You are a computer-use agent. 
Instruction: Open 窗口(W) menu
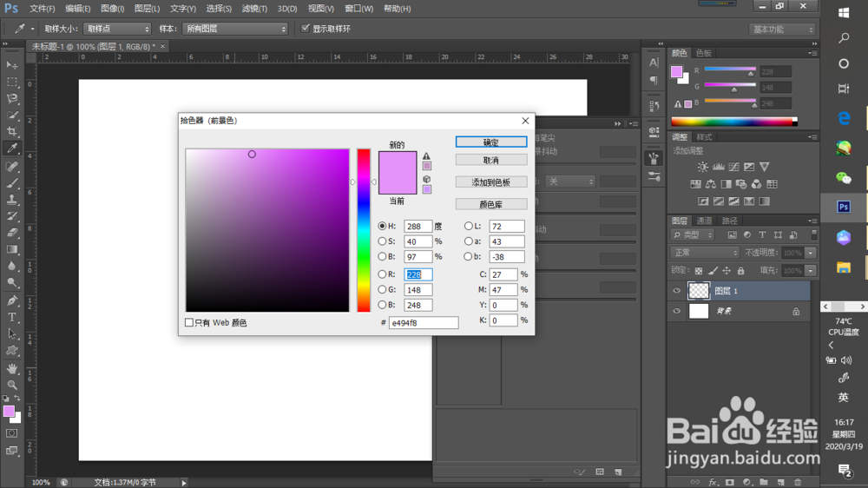pos(358,9)
